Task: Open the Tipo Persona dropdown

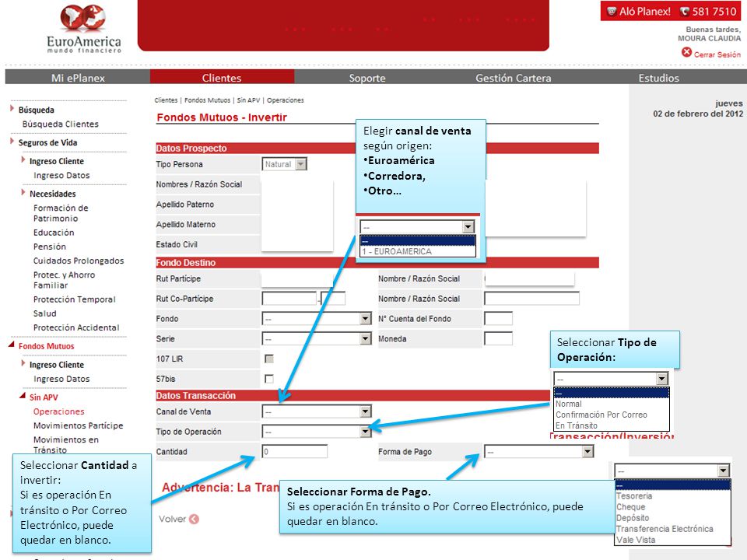Action: click(285, 164)
